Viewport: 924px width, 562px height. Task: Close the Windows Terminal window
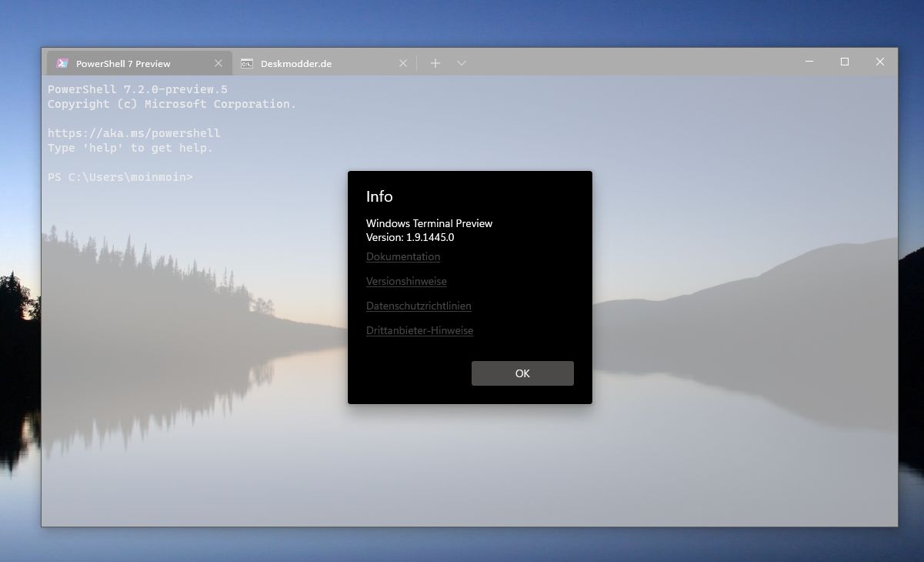[x=880, y=62]
